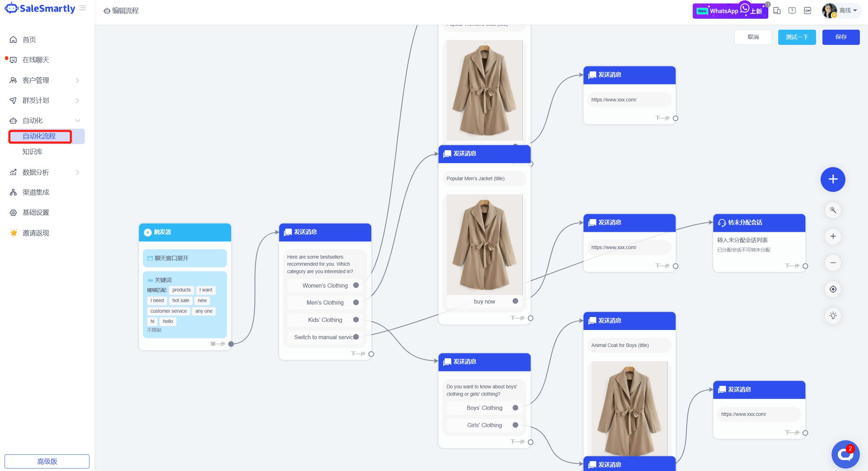Click the Kids' Clothing option connector dot
Image resolution: width=868 pixels, height=471 pixels.
(x=356, y=320)
